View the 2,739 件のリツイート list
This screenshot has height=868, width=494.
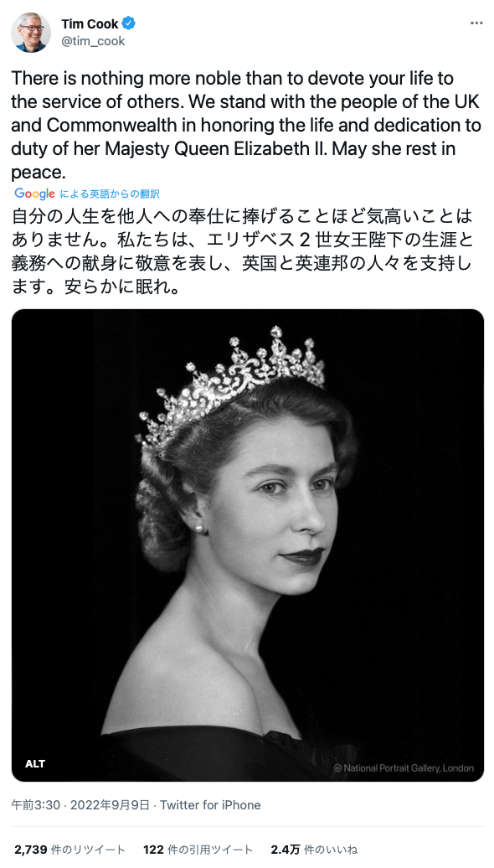coord(69,850)
